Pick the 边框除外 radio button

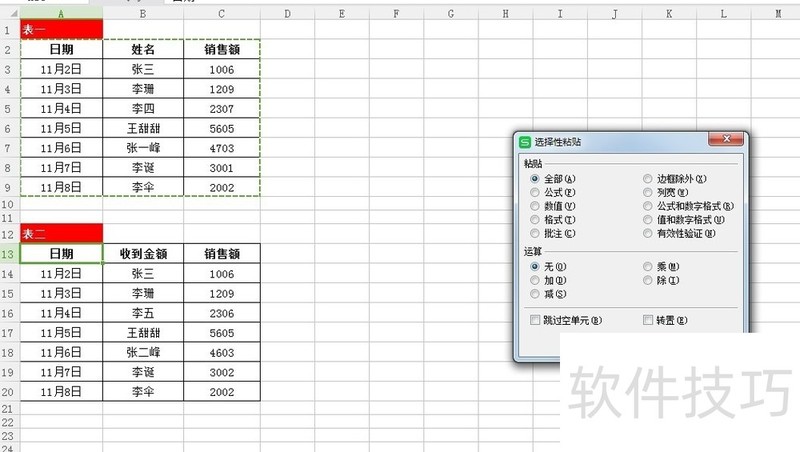click(x=649, y=179)
